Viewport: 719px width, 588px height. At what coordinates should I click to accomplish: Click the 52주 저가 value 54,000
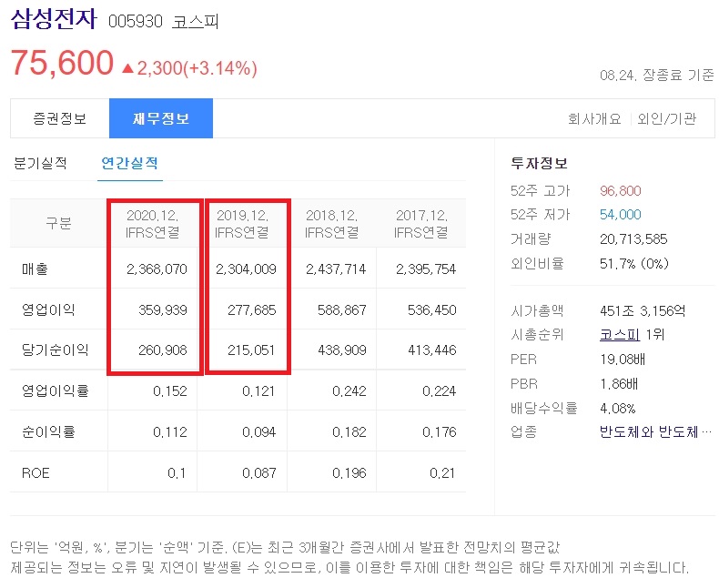(621, 215)
